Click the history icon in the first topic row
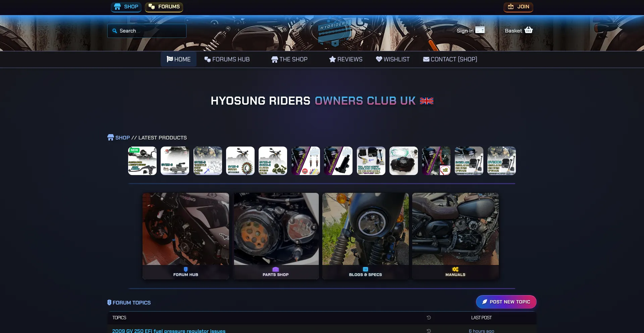This screenshot has width=644, height=333. tap(429, 331)
